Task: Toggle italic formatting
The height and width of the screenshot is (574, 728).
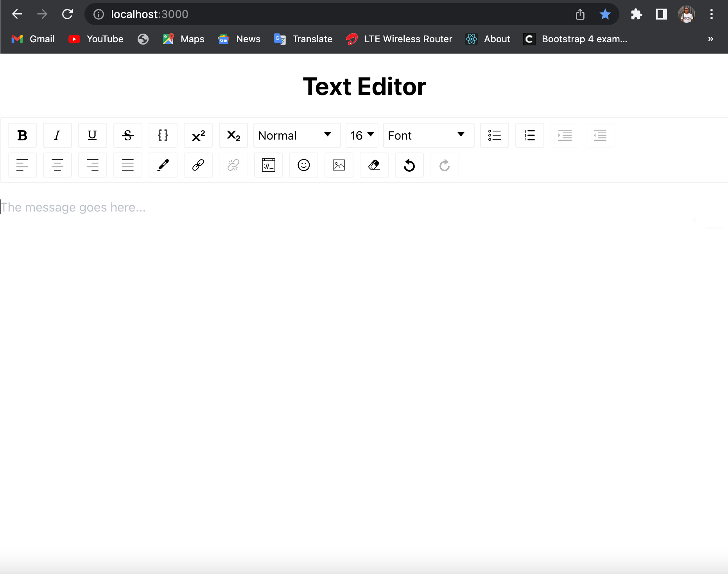Action: [57, 135]
